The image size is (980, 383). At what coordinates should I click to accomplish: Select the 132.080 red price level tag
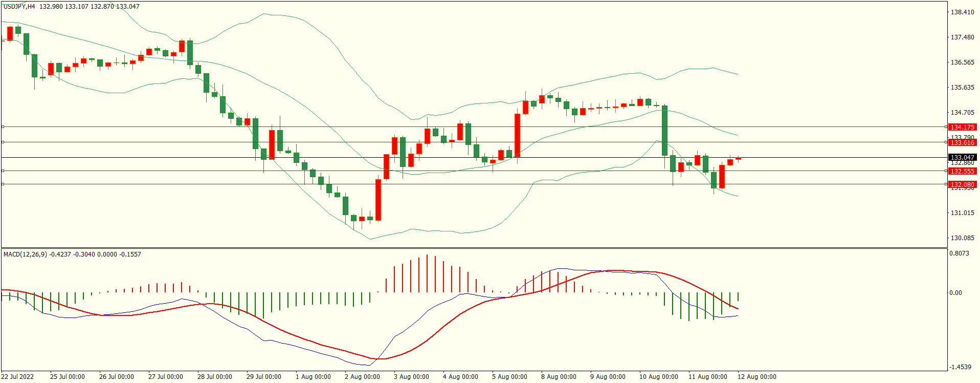[x=962, y=184]
